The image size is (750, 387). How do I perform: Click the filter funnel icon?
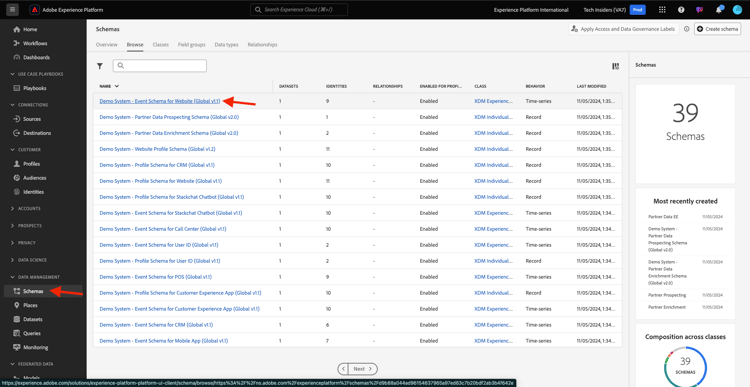tap(100, 66)
